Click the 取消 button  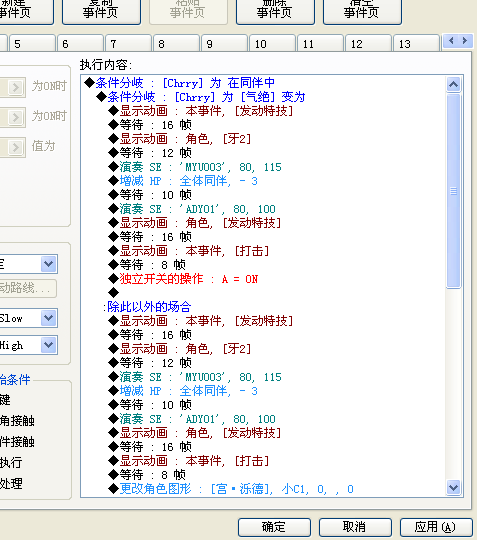coord(355,527)
